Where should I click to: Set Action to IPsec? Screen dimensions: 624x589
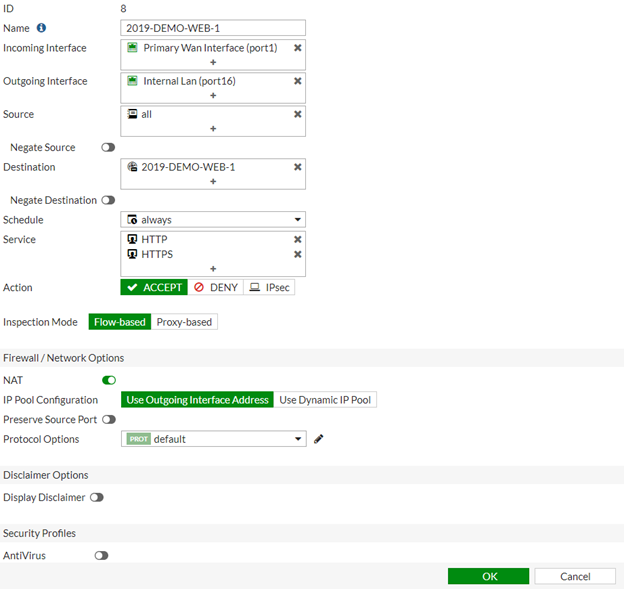pyautogui.click(x=269, y=287)
